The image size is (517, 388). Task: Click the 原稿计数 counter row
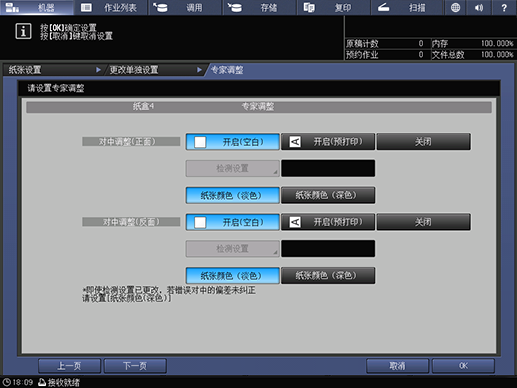387,43
